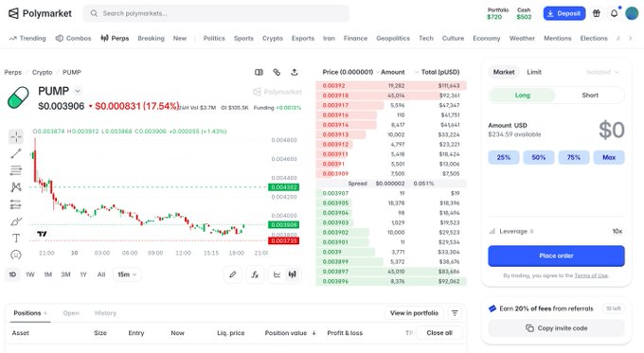The image size is (644, 353).
Task: Select the crosshair cursor tool
Action: click(16, 136)
